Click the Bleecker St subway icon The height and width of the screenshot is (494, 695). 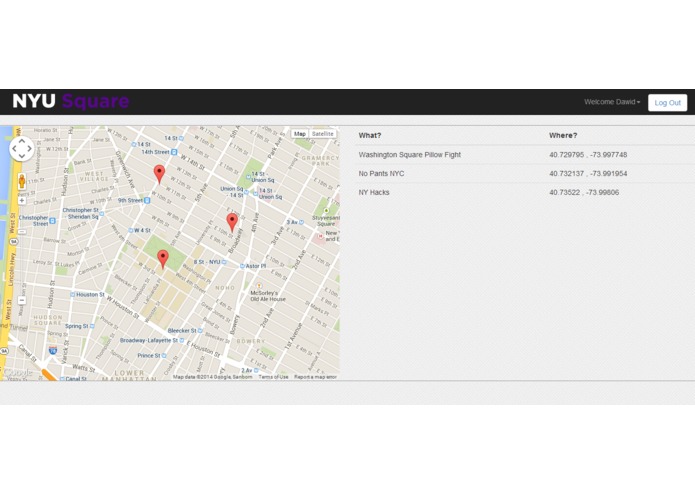point(200,331)
